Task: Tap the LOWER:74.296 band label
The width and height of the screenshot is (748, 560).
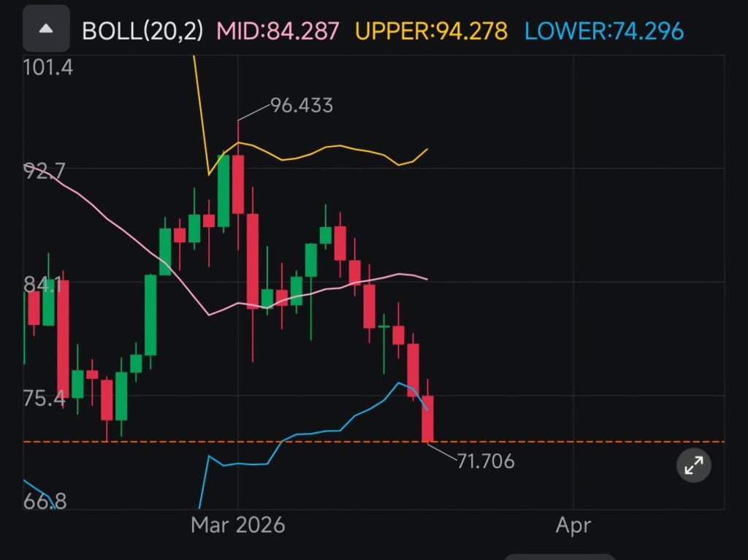Action: pyautogui.click(x=604, y=31)
